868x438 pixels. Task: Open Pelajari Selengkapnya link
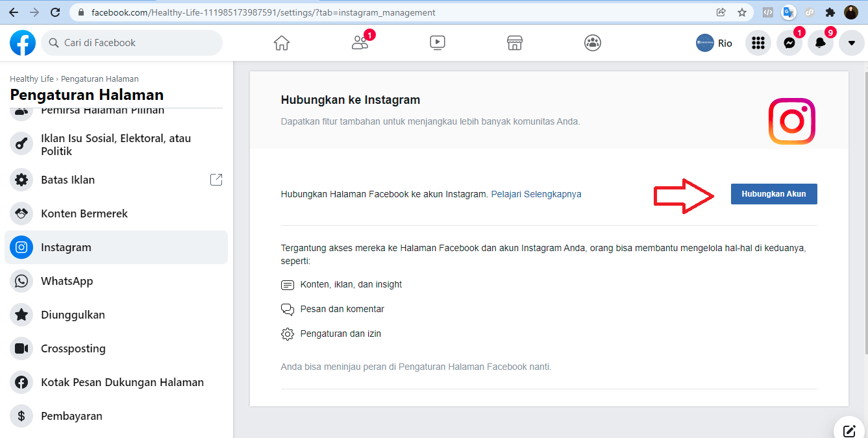coord(536,194)
